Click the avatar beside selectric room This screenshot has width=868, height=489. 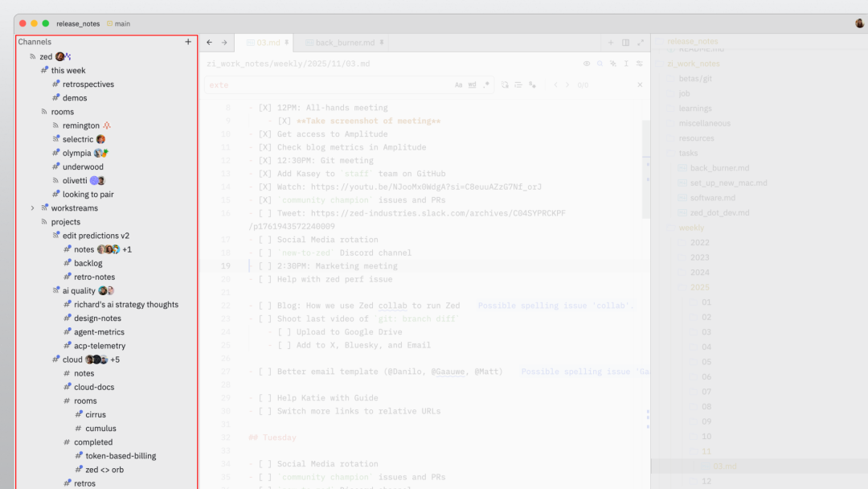[x=100, y=139]
